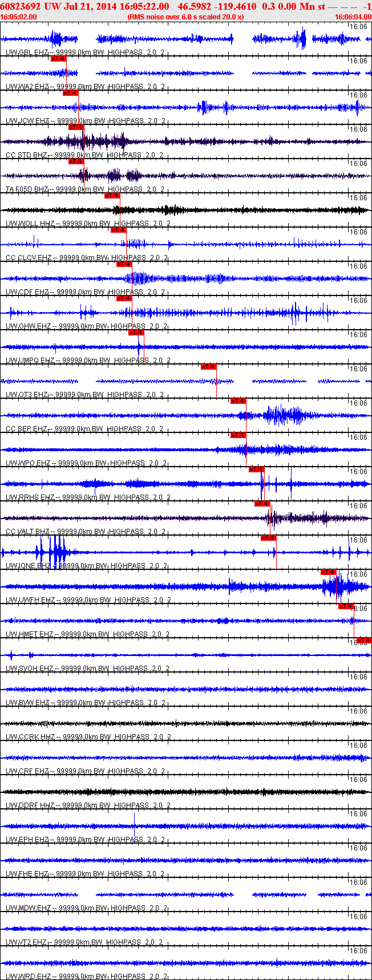Click the red pick flag on the UW.OT3 trace
The image size is (372, 980).
point(209,367)
